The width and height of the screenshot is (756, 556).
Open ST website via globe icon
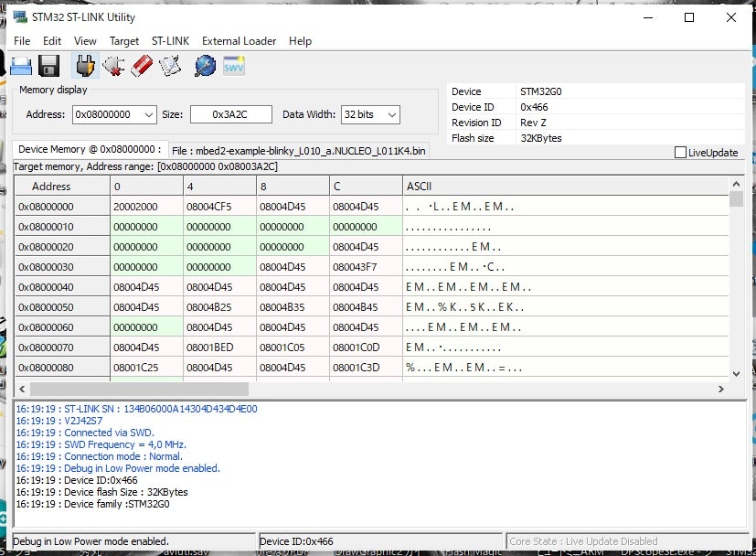[x=206, y=66]
